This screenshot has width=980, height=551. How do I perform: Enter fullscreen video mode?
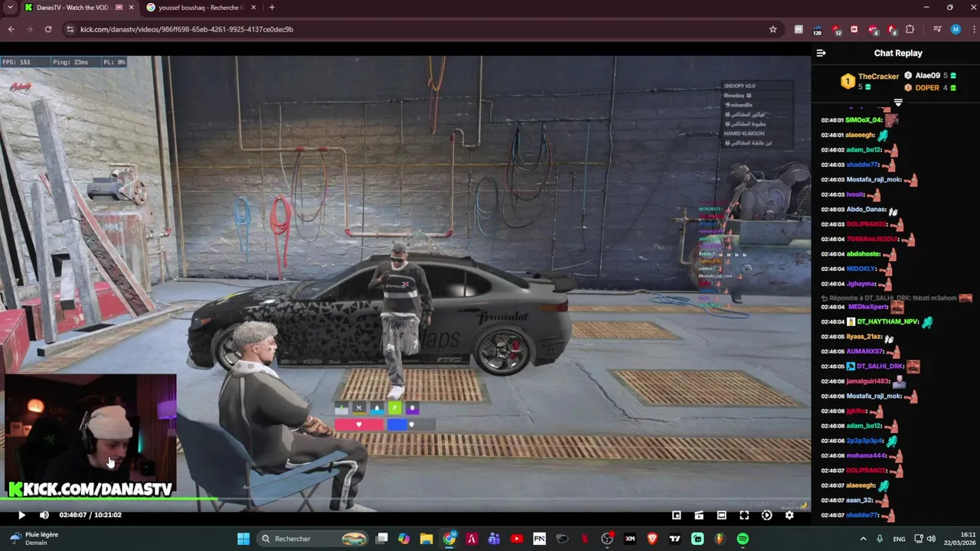743,515
